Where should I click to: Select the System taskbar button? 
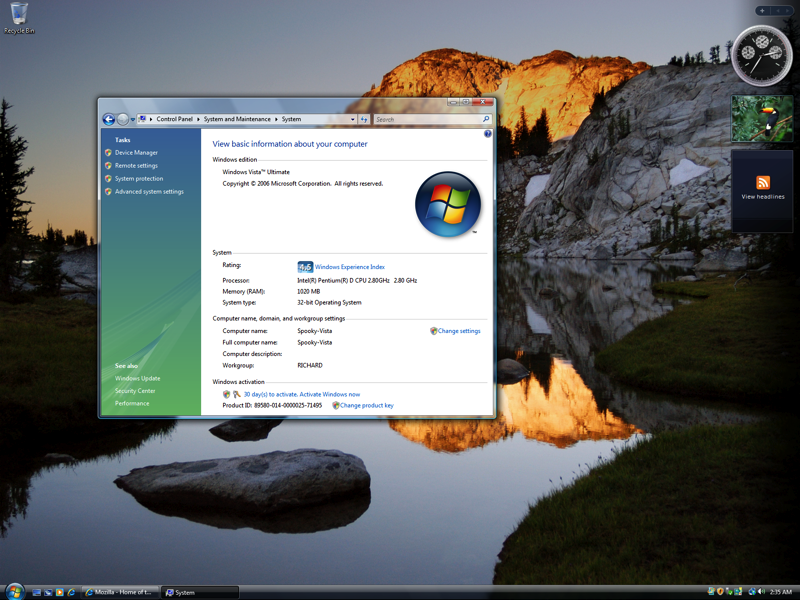tap(200, 593)
